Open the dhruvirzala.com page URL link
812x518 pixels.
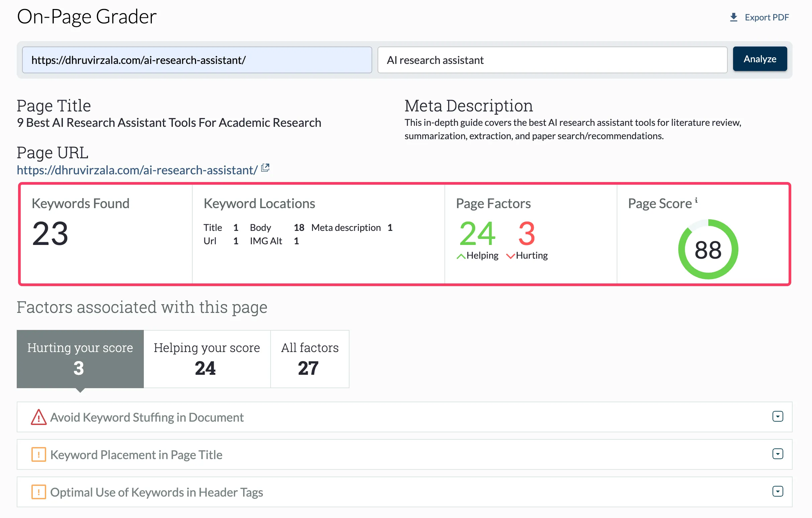(x=137, y=170)
